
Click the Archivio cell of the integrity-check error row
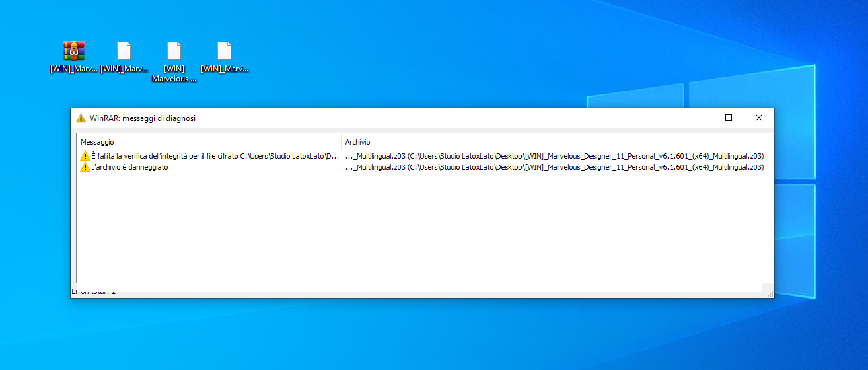pos(555,156)
